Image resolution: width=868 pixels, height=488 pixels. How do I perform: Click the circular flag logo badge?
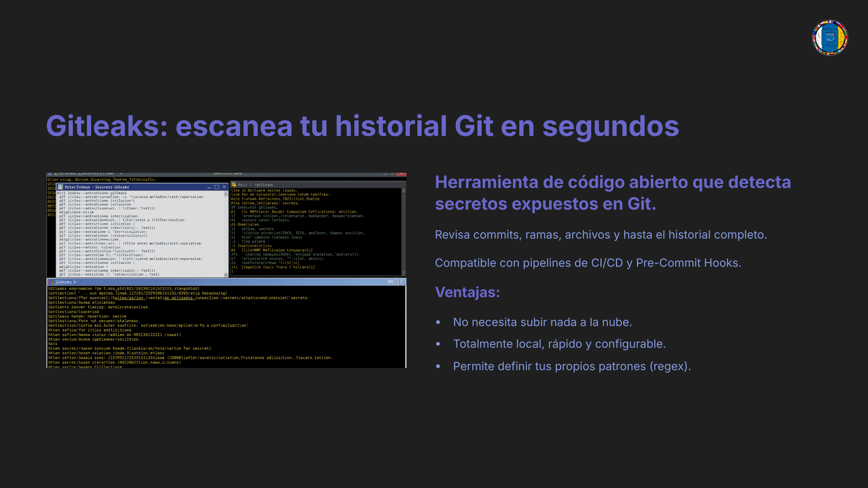[830, 38]
